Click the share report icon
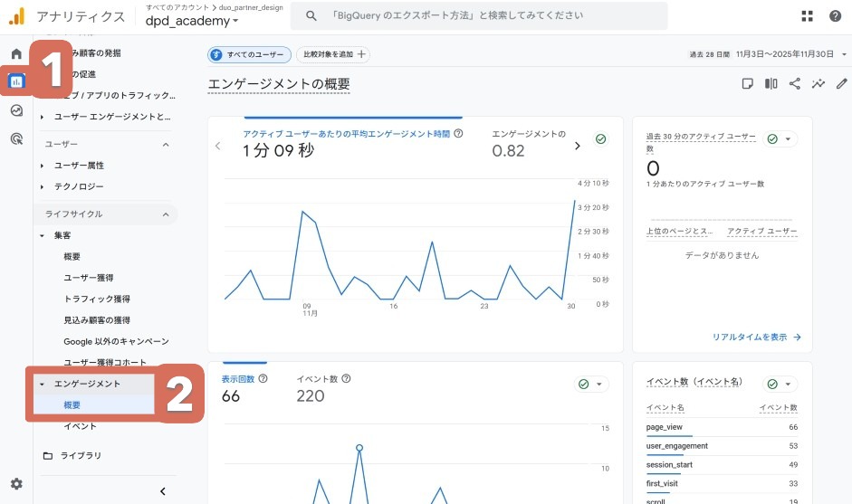Image resolution: width=852 pixels, height=504 pixels. click(795, 84)
